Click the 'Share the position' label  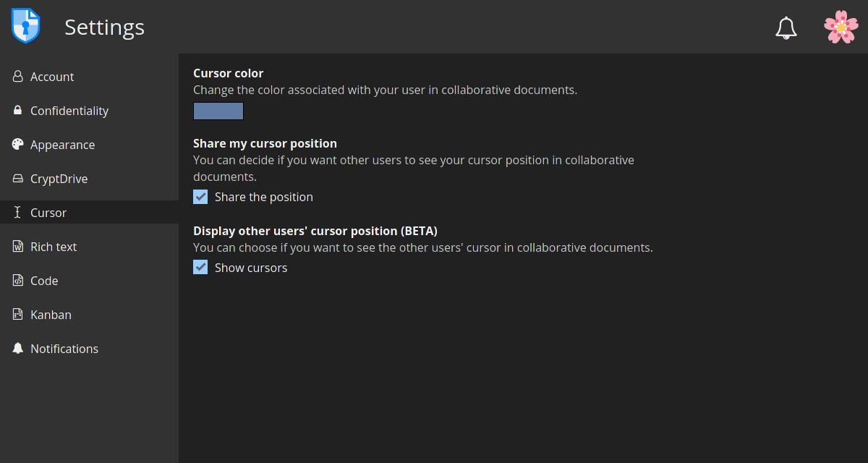[264, 197]
